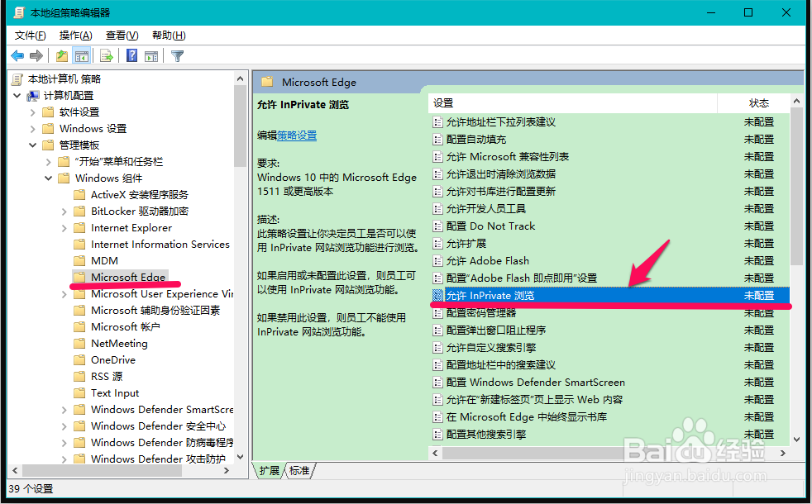Toggle the Show/Hide console tree icon

81,55
